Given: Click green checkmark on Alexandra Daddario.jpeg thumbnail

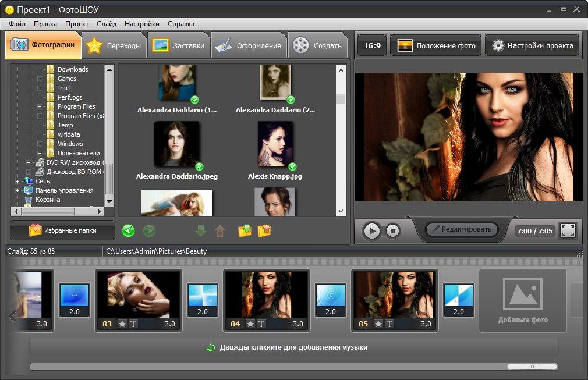Looking at the screenshot, I should [x=199, y=166].
